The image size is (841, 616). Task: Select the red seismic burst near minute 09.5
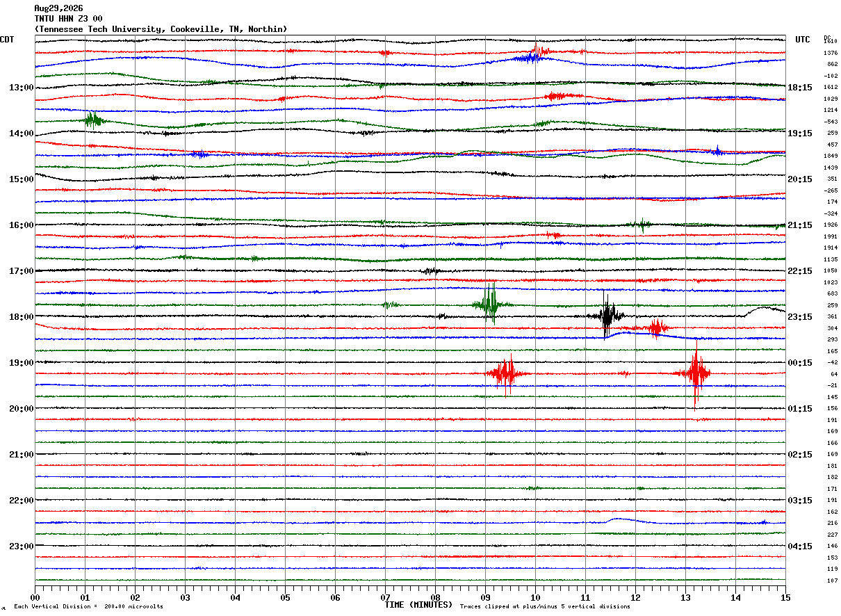(x=507, y=373)
